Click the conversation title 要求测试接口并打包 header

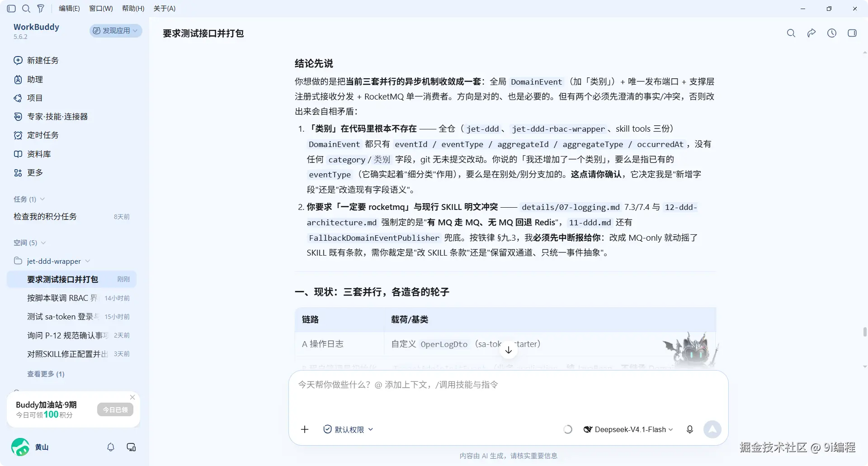[x=203, y=33]
